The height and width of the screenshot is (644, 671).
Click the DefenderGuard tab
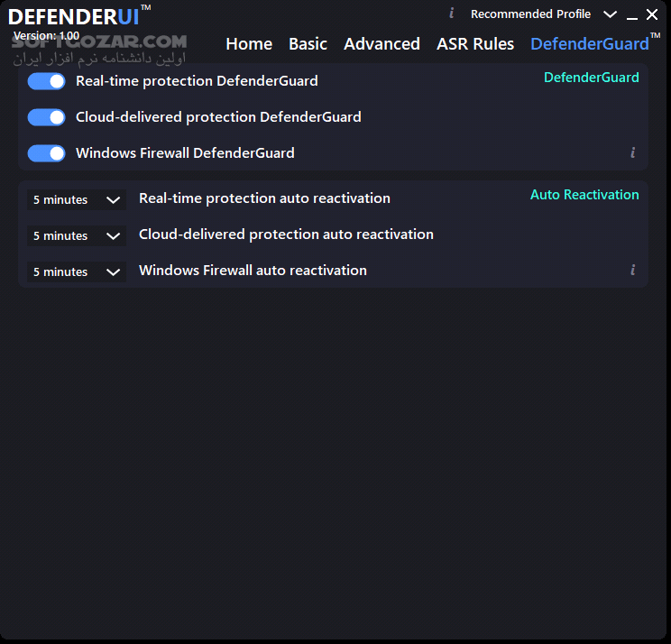click(x=590, y=43)
